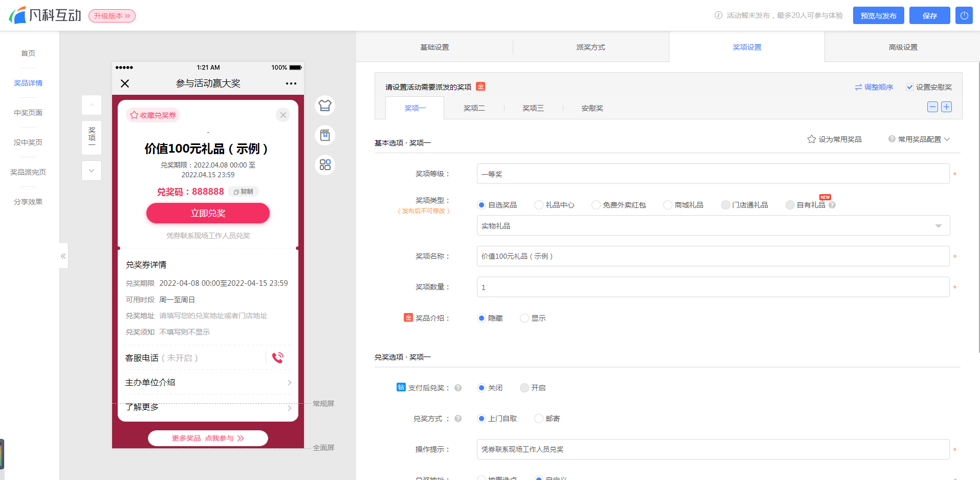Screen dimensions: 980x480
Task: Click the minus icon to remove a prize
Action: click(932, 107)
